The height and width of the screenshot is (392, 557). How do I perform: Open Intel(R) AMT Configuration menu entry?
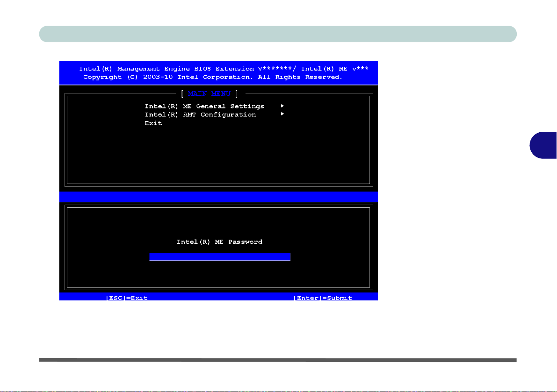pos(200,114)
